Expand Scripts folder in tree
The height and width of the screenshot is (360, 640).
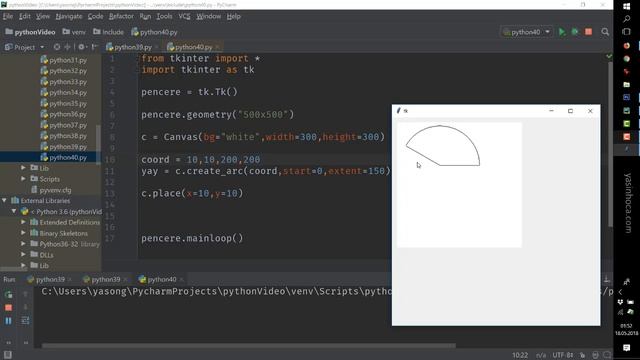click(23, 179)
